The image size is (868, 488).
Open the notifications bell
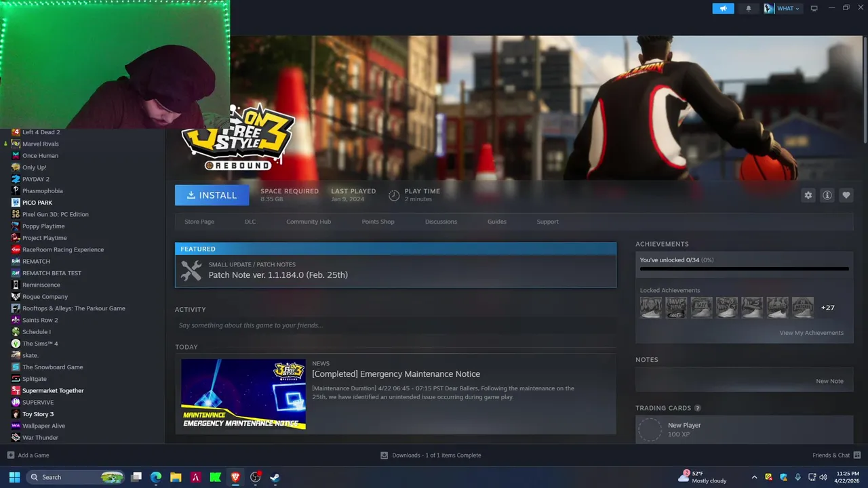coord(749,8)
